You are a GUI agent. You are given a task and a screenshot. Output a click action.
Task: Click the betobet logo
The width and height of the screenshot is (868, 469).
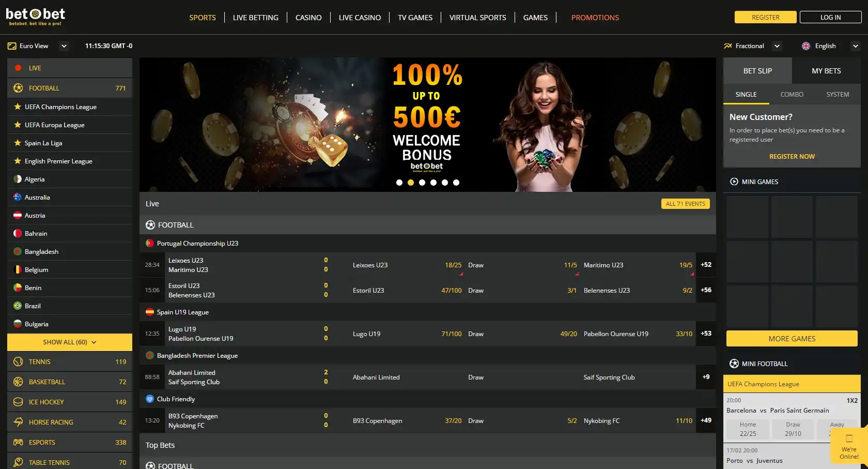35,17
